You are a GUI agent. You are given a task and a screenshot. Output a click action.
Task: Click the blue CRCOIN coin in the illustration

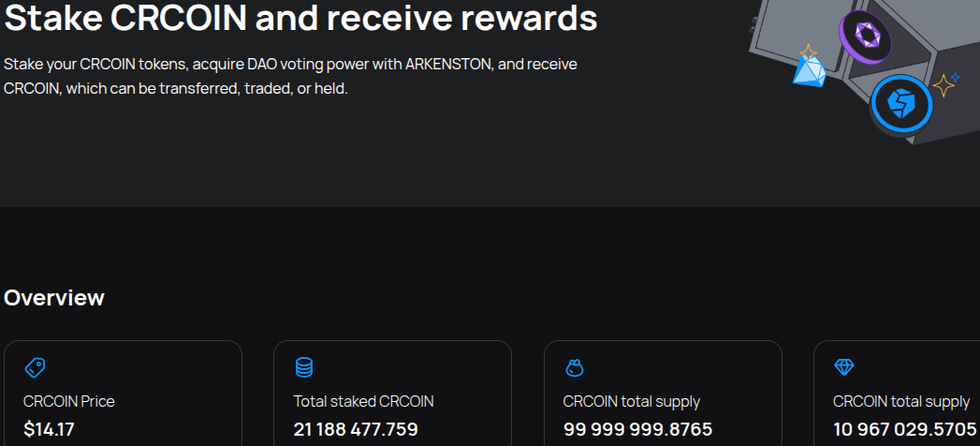click(900, 101)
